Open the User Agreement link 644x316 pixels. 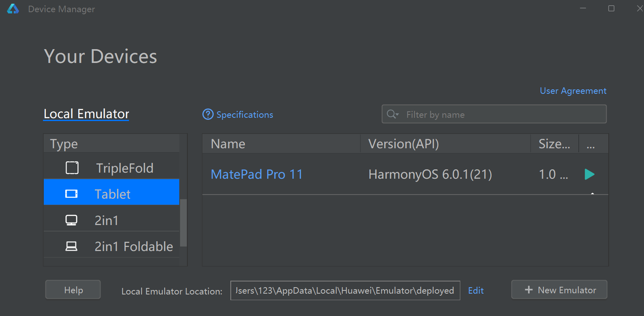[x=573, y=91]
